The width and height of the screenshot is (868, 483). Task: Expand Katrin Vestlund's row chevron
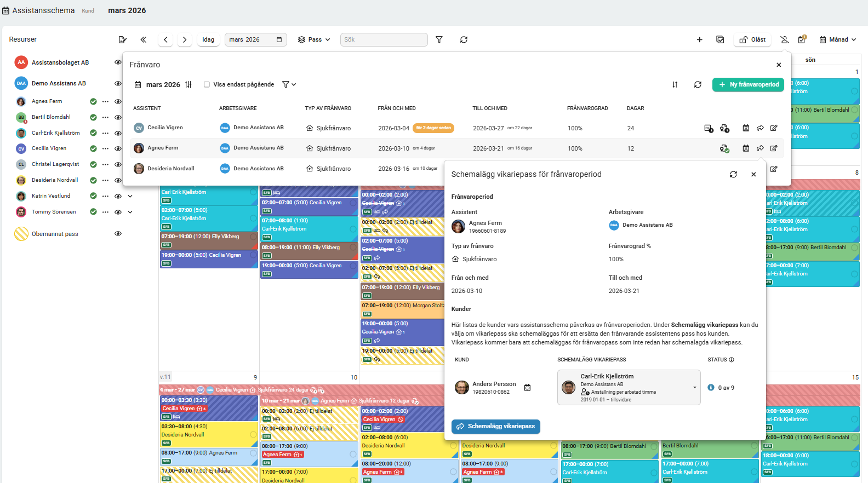point(130,196)
